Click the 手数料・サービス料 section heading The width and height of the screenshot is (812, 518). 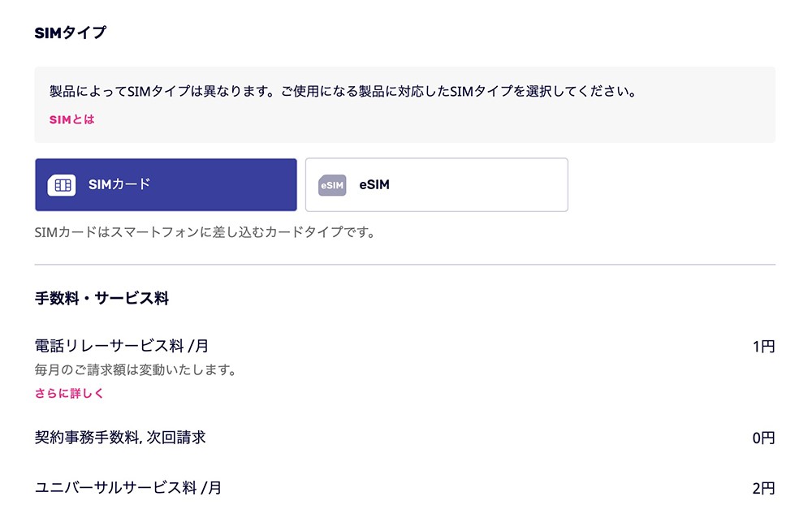pyautogui.click(x=99, y=298)
